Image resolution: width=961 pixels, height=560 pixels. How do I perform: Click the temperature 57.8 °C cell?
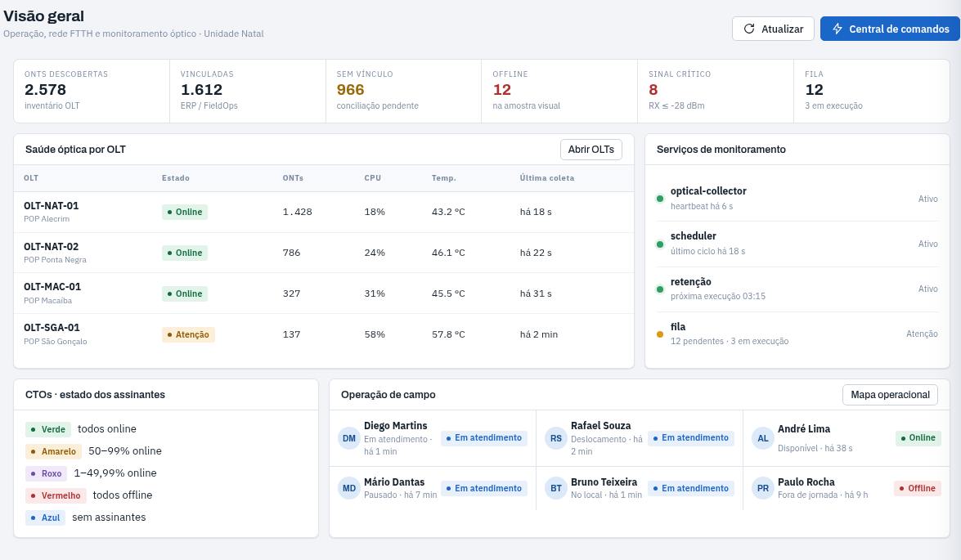click(x=448, y=334)
